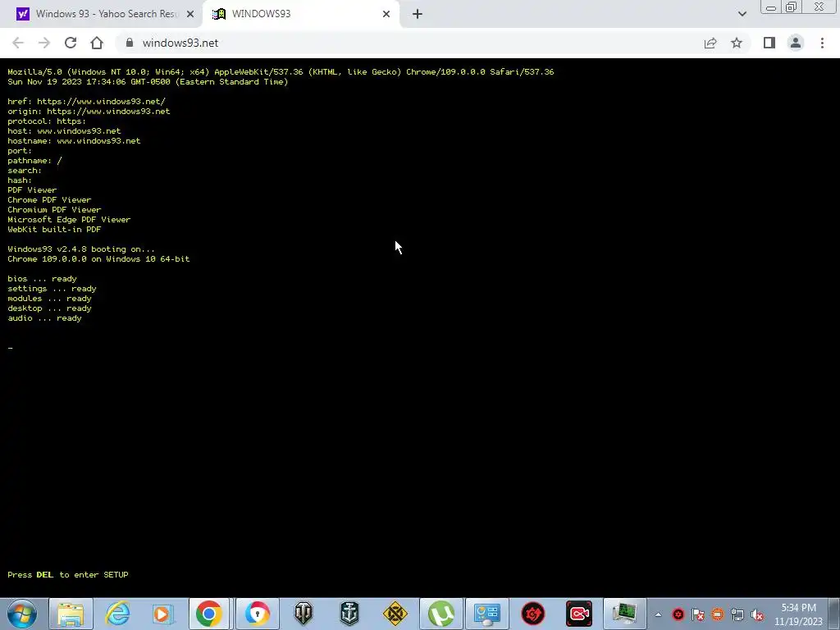Click the browser forward arrow
This screenshot has width=840, height=630.
(44, 43)
